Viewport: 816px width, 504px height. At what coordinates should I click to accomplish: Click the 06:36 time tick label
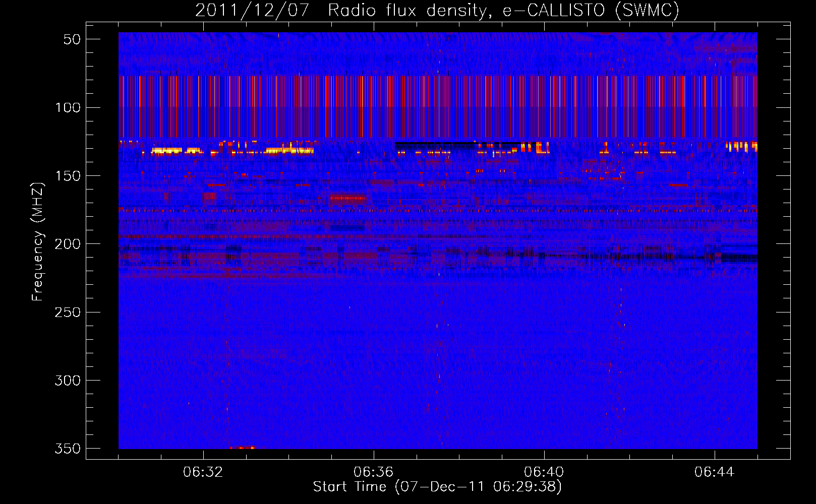374,472
